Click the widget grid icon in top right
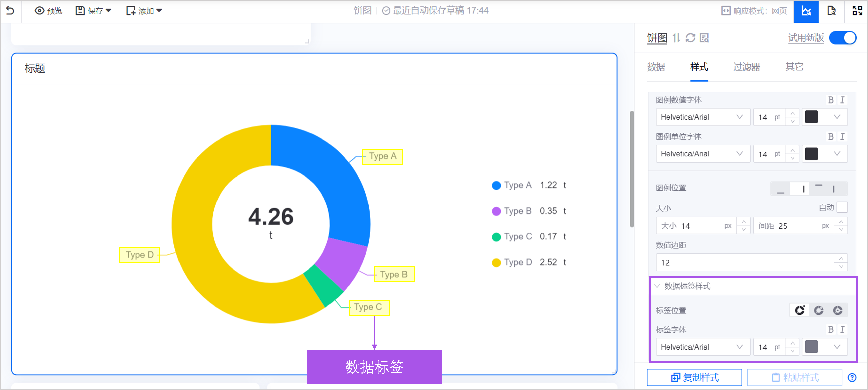 click(x=857, y=11)
